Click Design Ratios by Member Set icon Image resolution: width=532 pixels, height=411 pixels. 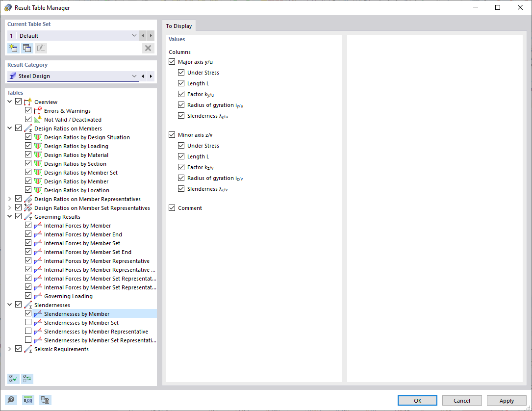click(x=38, y=173)
